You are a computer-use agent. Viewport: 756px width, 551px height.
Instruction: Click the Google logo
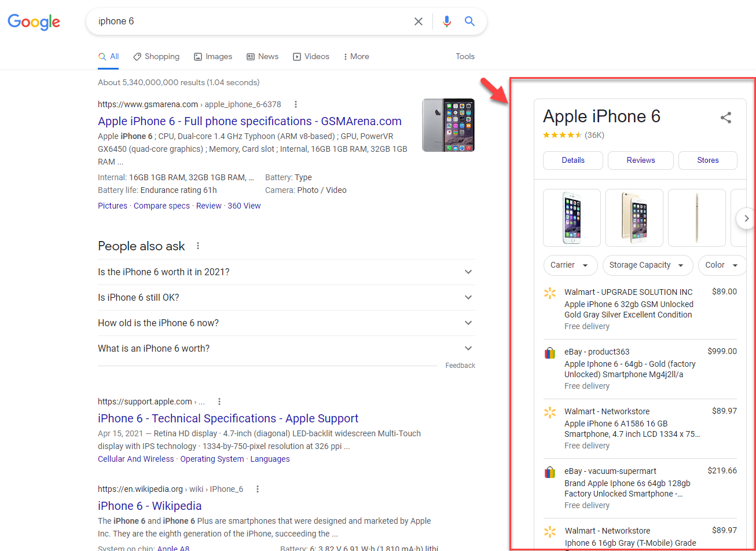(34, 22)
